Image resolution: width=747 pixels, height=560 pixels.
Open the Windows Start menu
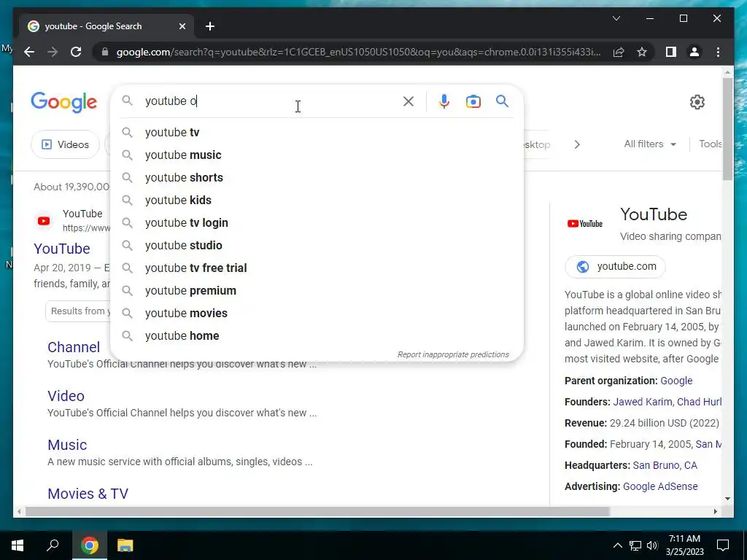pos(18,545)
